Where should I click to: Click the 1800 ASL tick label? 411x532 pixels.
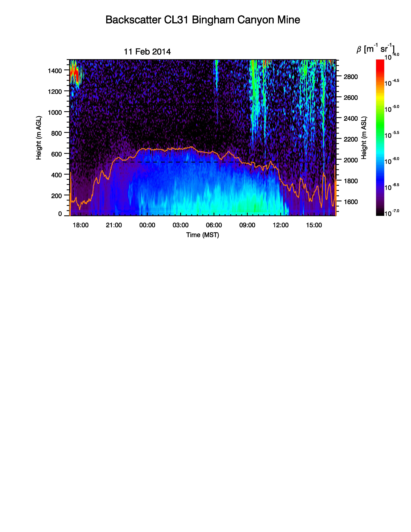pos(351,181)
